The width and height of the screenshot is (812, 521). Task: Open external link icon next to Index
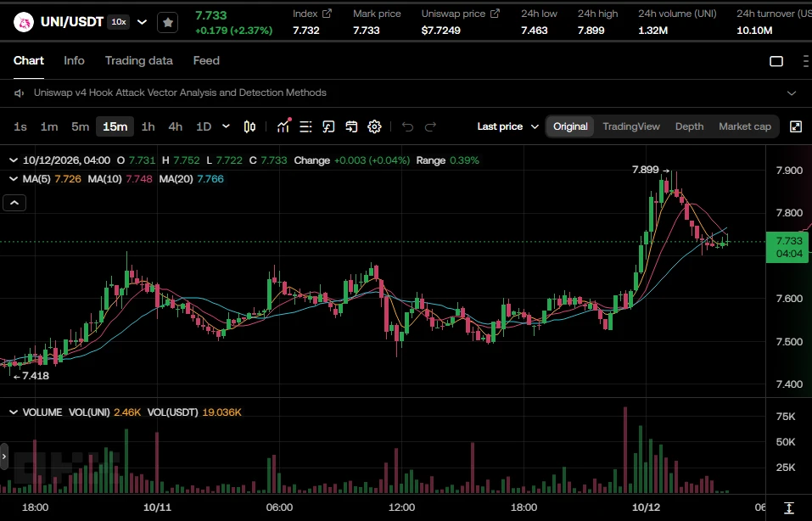click(327, 14)
